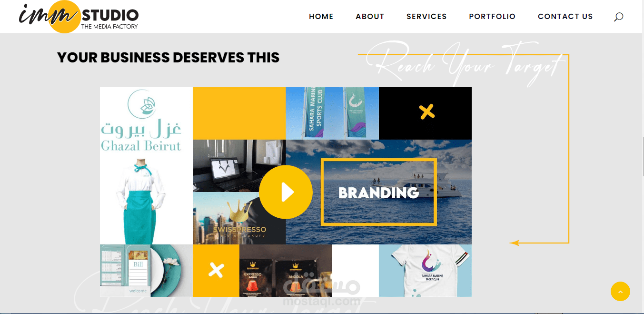Select the Expresso coffee capsules image
The height and width of the screenshot is (314, 644).
[x=286, y=271]
